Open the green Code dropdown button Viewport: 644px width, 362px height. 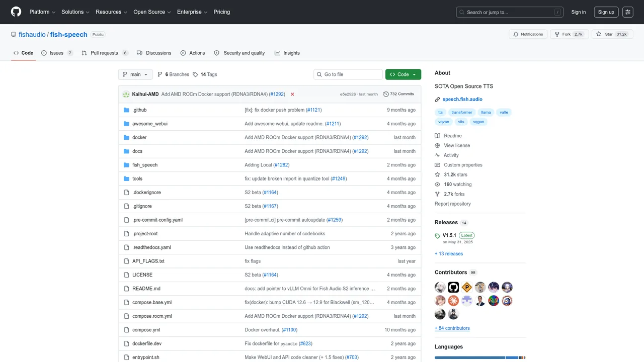(x=403, y=74)
